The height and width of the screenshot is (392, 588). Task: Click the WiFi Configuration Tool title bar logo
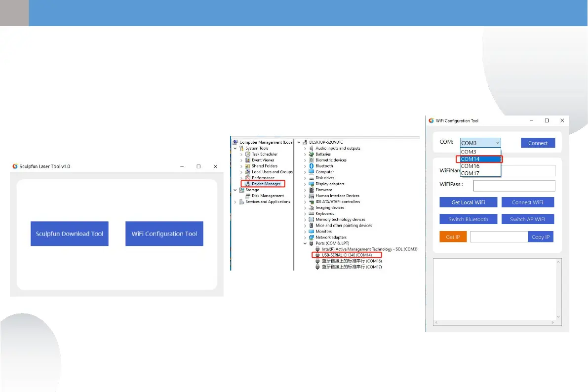click(x=431, y=121)
